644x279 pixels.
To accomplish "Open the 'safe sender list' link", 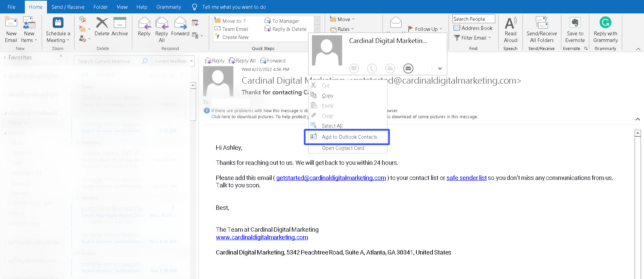I will [466, 178].
